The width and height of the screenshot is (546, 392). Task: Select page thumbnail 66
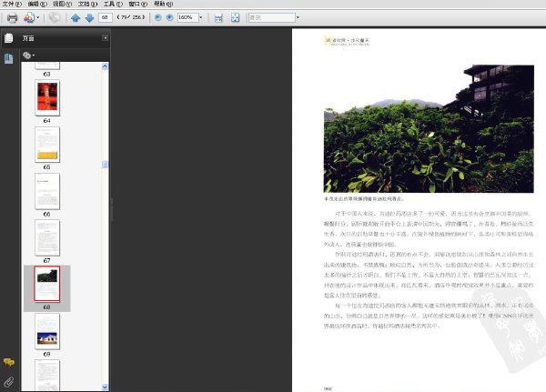click(47, 191)
